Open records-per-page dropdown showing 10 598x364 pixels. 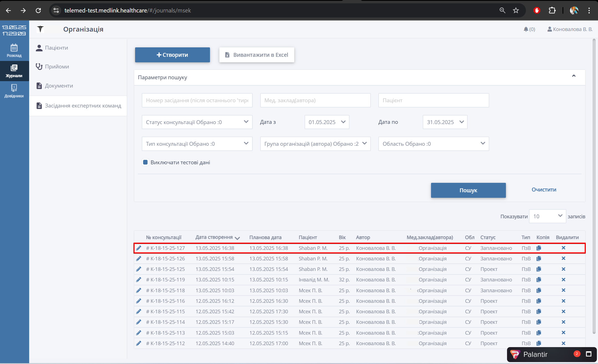[547, 216]
